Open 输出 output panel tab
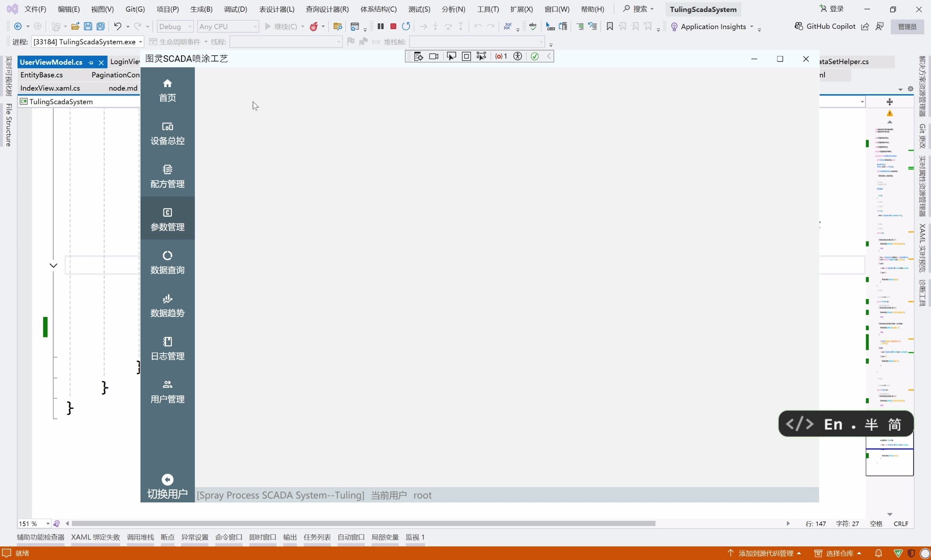Image resolution: width=931 pixels, height=560 pixels. point(290,537)
